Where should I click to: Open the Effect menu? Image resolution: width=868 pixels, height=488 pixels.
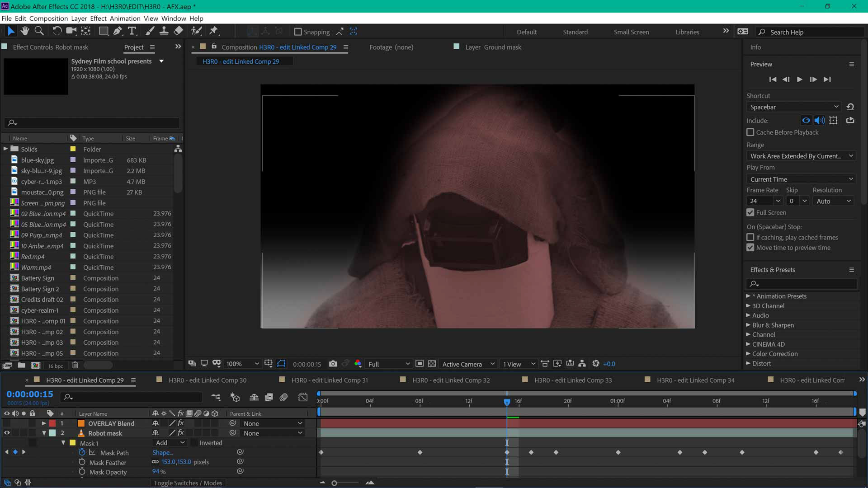[98, 19]
